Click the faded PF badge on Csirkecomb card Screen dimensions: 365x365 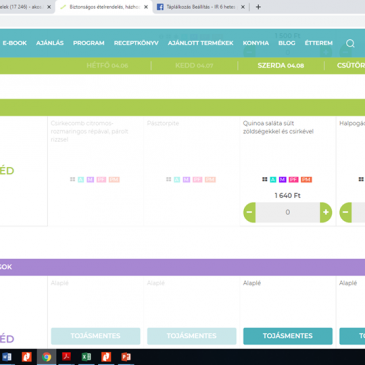[101, 179]
